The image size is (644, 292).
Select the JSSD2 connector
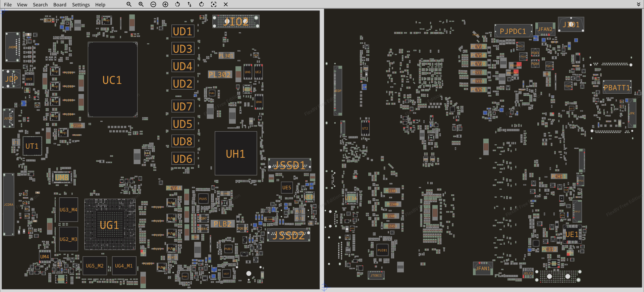pos(288,236)
